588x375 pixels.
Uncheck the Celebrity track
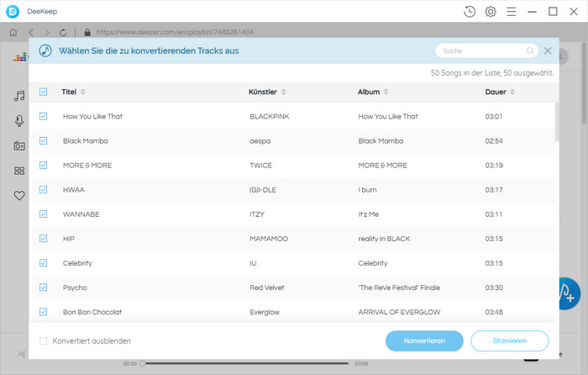43,263
